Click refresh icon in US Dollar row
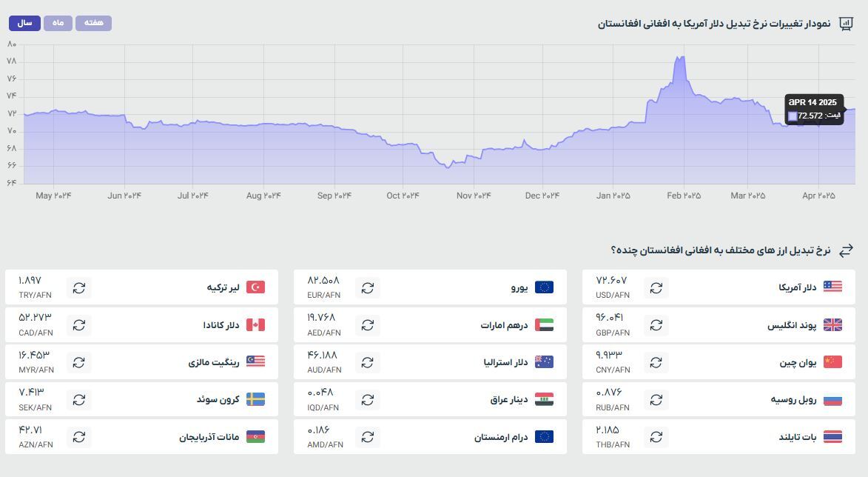This screenshot has height=477, width=868. tap(656, 287)
